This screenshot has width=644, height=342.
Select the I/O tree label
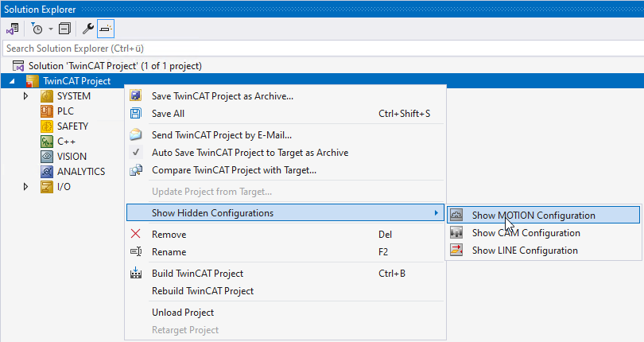point(64,187)
